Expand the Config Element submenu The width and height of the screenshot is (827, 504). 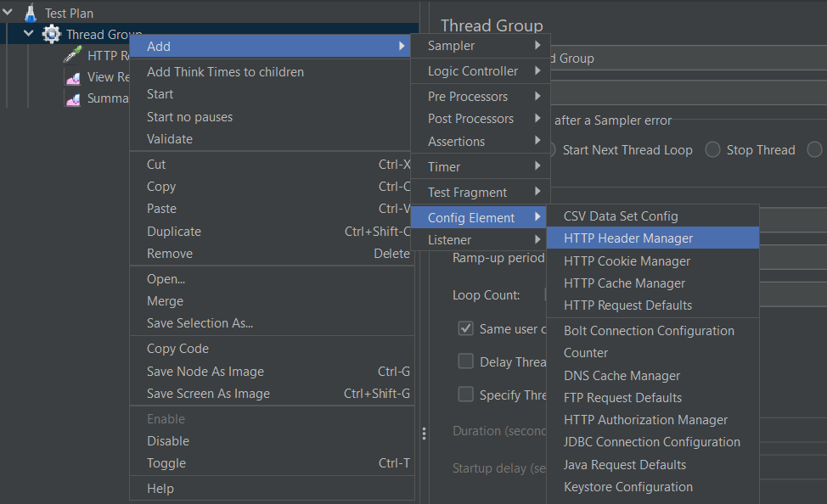pyautogui.click(x=478, y=218)
